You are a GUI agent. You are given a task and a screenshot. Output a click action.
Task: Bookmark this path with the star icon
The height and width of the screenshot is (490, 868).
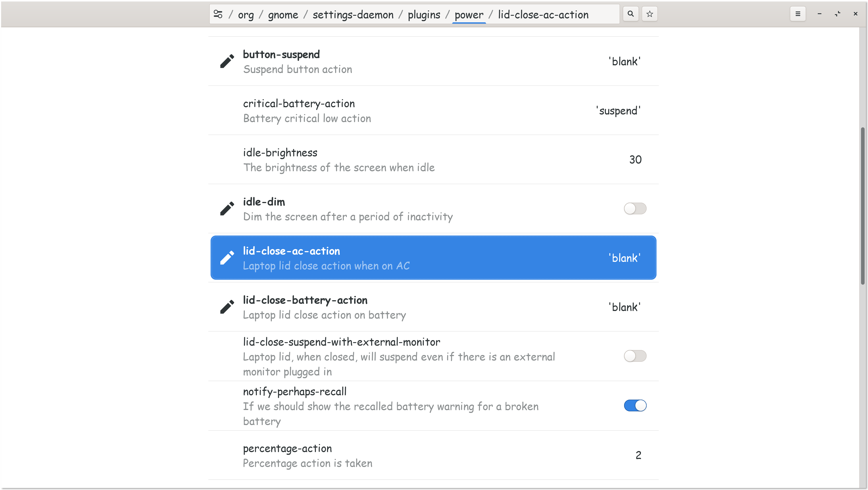(650, 14)
